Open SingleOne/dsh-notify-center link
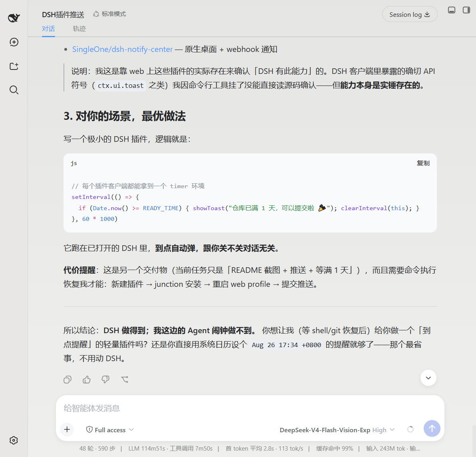 122,49
